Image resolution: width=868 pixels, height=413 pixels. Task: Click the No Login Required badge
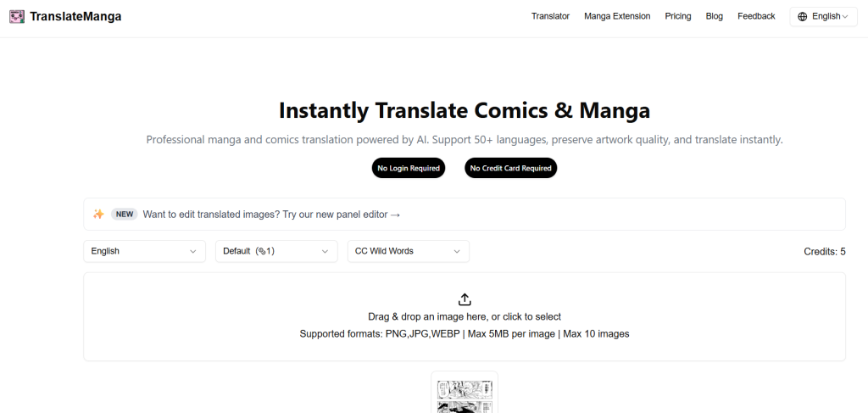pyautogui.click(x=409, y=168)
